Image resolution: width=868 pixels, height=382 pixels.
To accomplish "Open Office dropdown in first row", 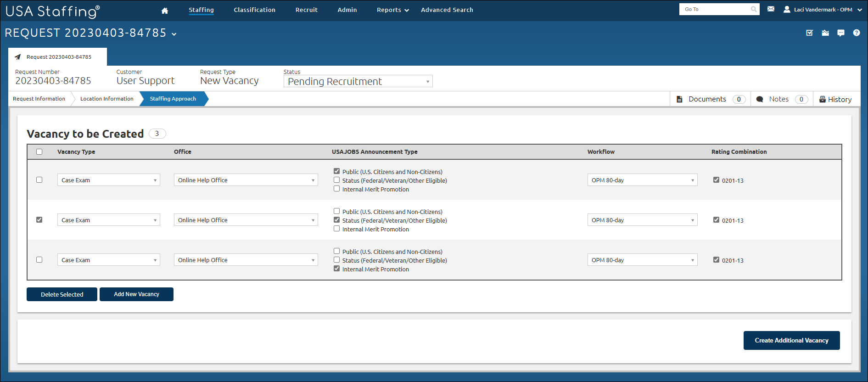I will pos(246,180).
